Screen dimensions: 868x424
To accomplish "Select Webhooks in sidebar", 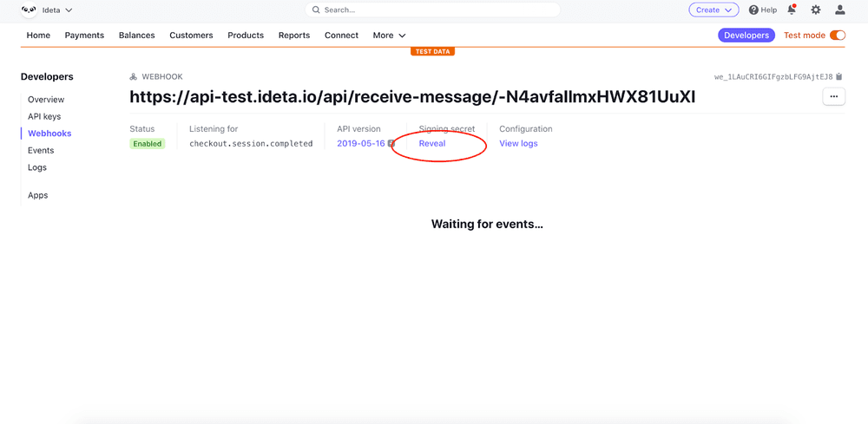I will click(49, 134).
